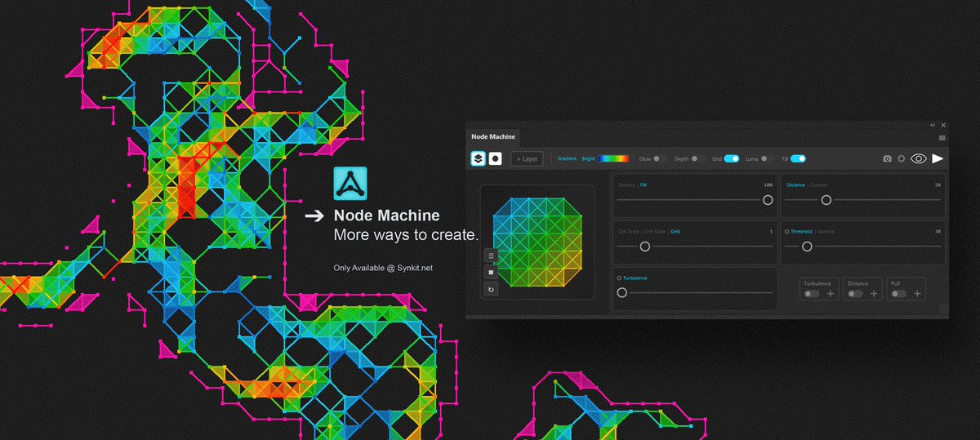Open the panel hamburger menu
Viewport: 980px width, 440px height.
[x=942, y=139]
